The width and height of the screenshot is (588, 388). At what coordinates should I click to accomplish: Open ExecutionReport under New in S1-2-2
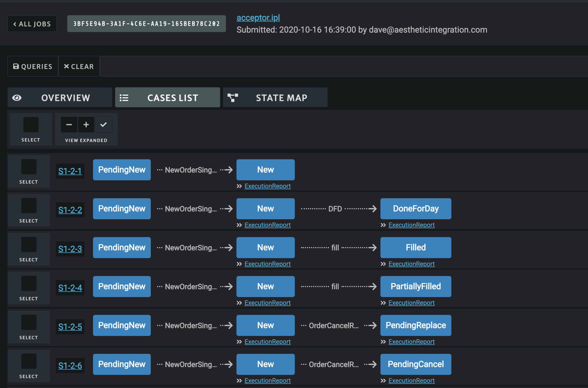267,225
